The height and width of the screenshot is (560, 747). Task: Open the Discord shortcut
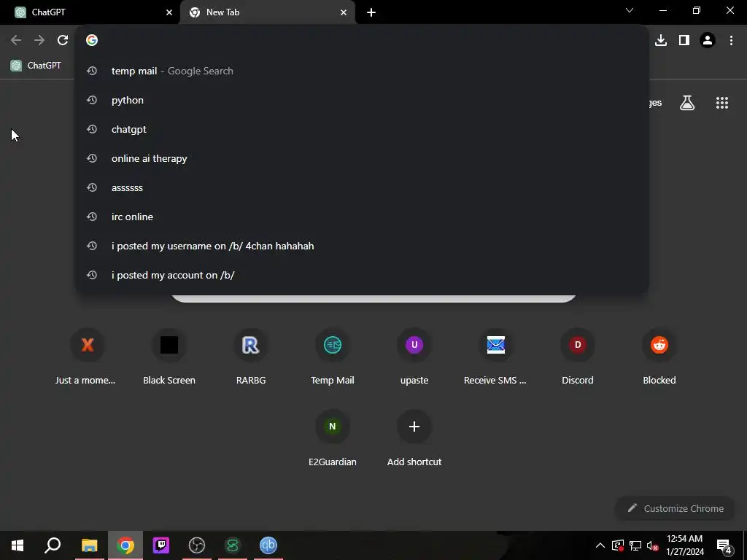click(578, 357)
